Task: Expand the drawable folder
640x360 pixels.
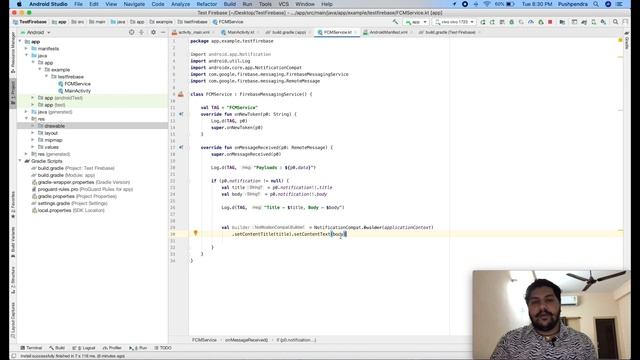Action: 33,126
